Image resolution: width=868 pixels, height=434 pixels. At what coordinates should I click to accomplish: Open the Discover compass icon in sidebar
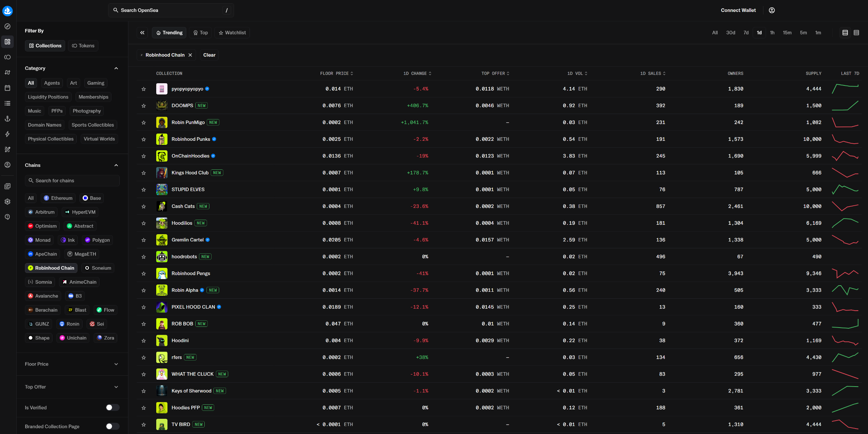tap(8, 26)
